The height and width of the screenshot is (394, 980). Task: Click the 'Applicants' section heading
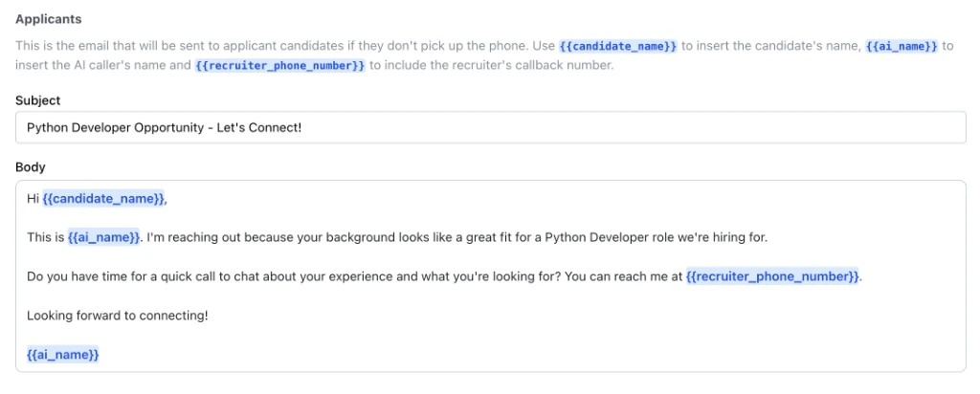[49, 19]
